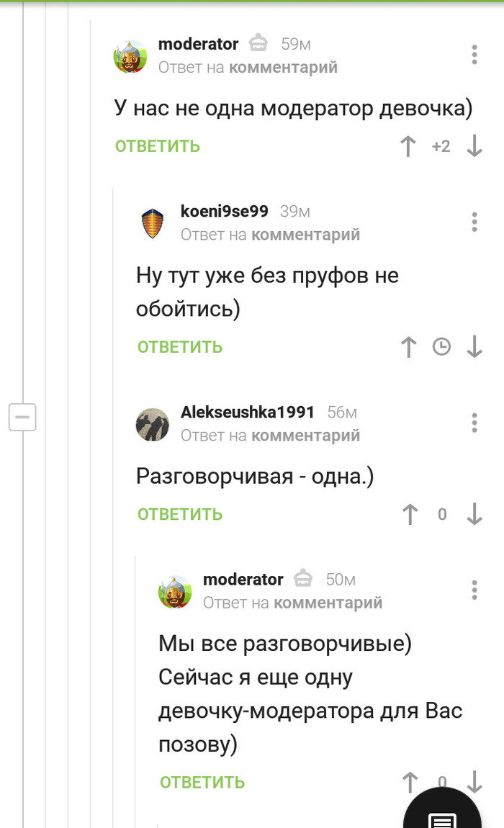Downvote Alekseushka1991's comment

(x=474, y=514)
